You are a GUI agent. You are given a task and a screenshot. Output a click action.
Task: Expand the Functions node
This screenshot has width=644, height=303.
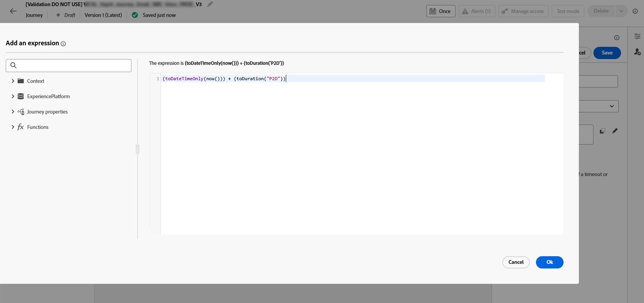click(13, 127)
